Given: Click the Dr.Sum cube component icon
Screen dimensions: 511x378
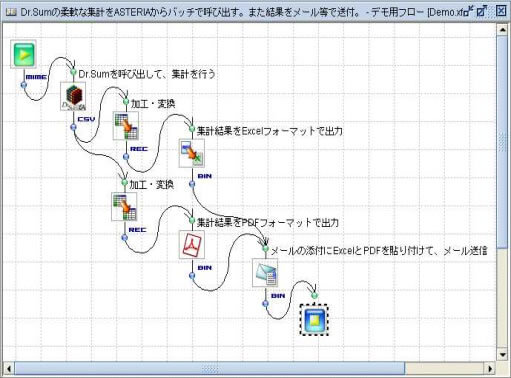Looking at the screenshot, I should pos(73,97).
